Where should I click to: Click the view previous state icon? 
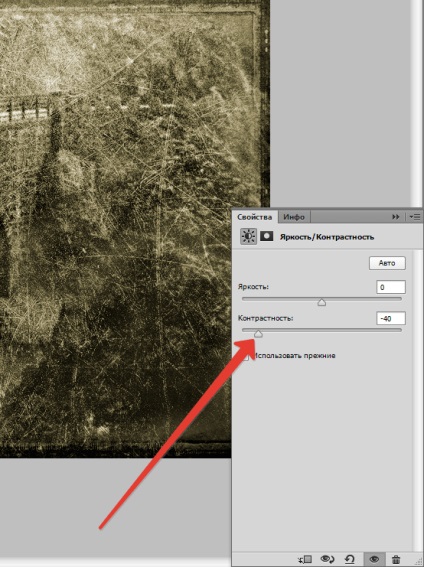coord(327,559)
